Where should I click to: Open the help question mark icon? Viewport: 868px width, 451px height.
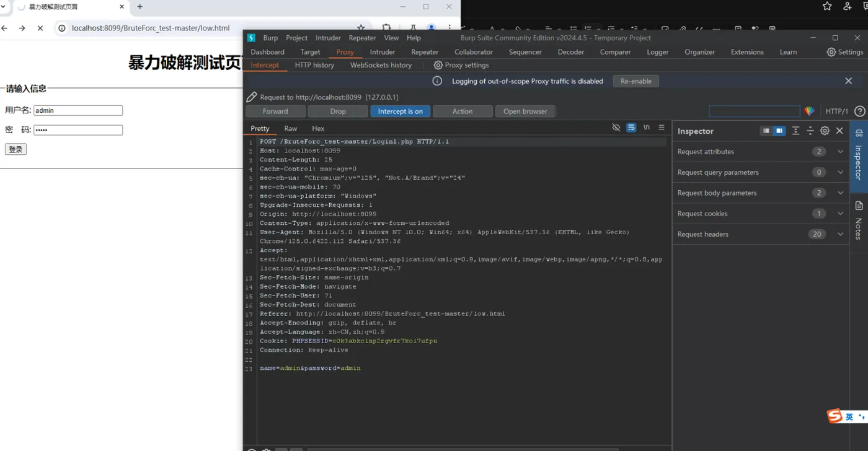click(x=859, y=112)
